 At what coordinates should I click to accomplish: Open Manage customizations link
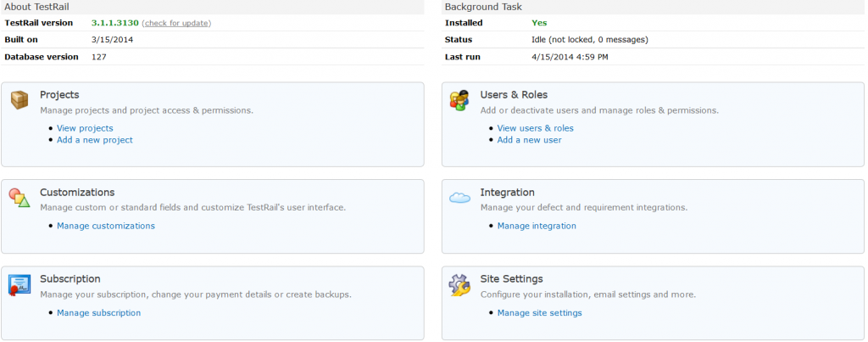tap(106, 226)
